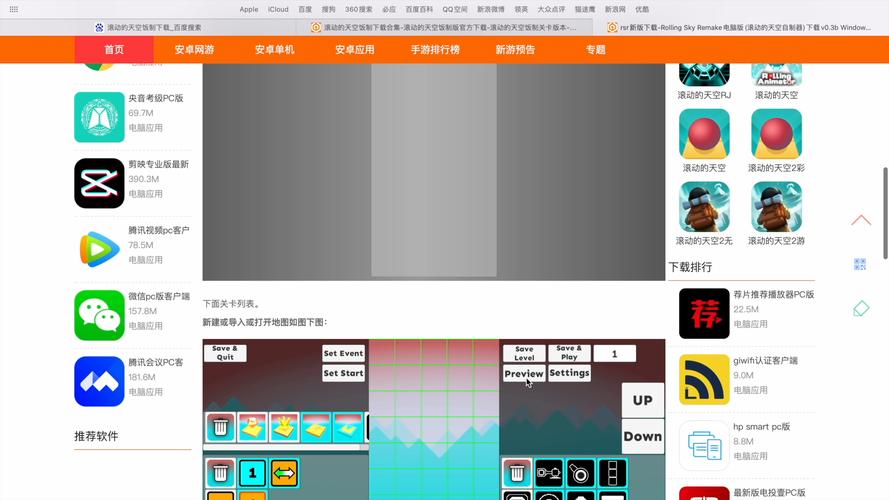889x500 pixels.
Task: Click the green diamond feedback icon
Action: tap(861, 309)
